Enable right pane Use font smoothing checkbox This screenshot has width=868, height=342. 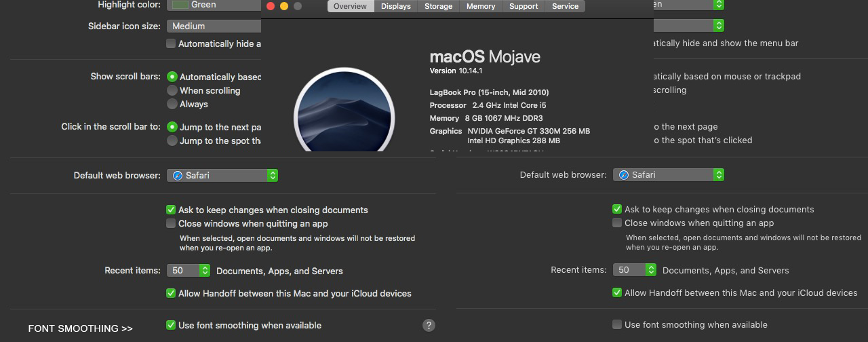coord(617,324)
